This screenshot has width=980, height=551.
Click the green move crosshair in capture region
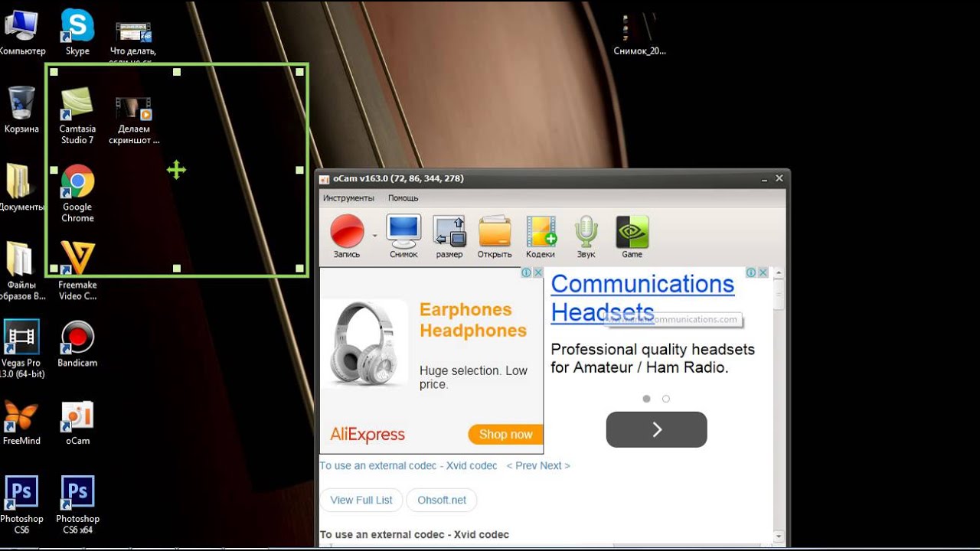click(x=177, y=170)
